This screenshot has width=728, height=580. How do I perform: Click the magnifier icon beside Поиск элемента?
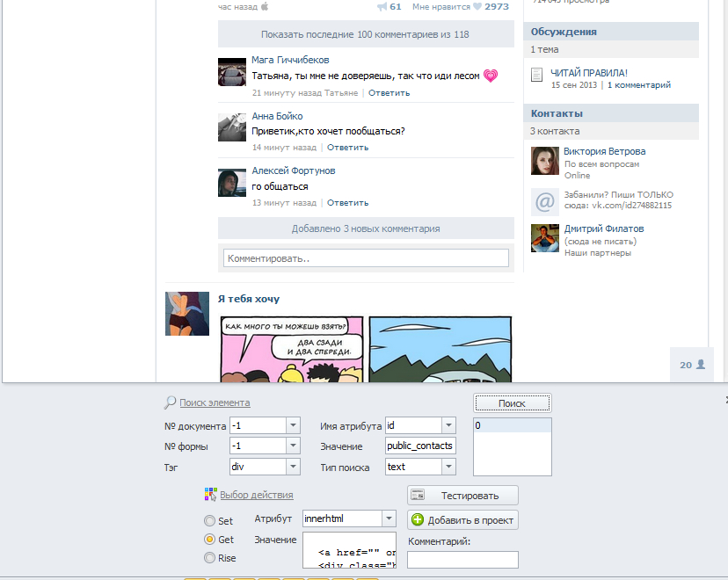[x=170, y=402]
